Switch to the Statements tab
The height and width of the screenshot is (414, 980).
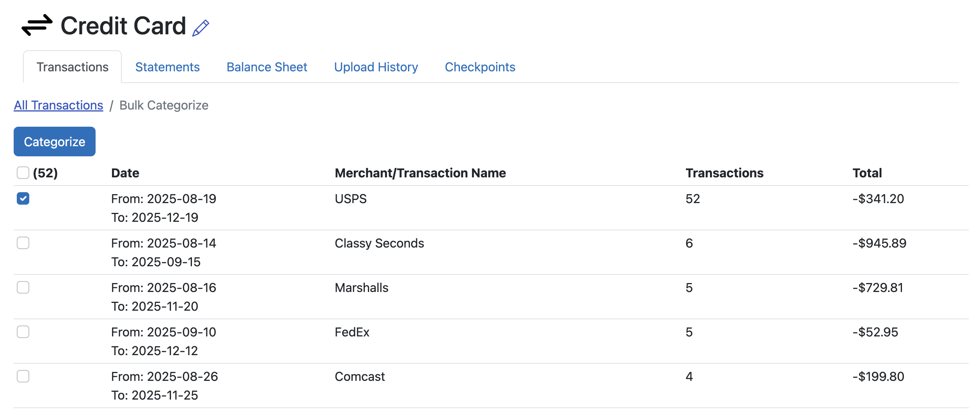[167, 67]
